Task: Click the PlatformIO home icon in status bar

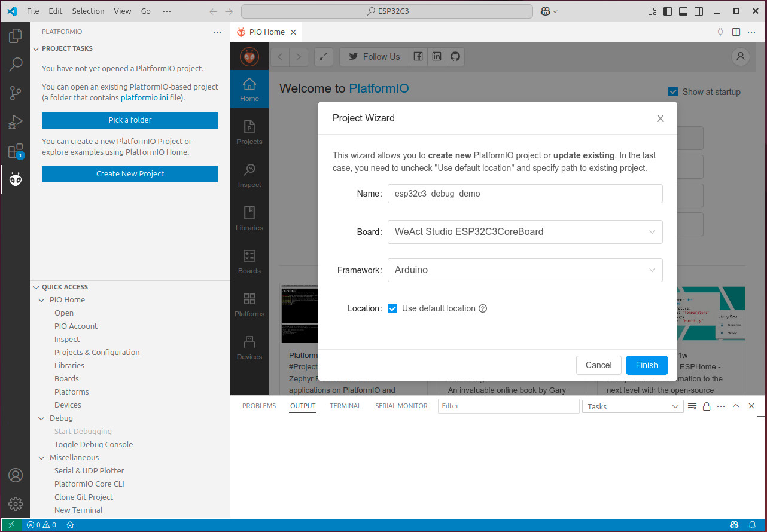Action: click(x=70, y=525)
